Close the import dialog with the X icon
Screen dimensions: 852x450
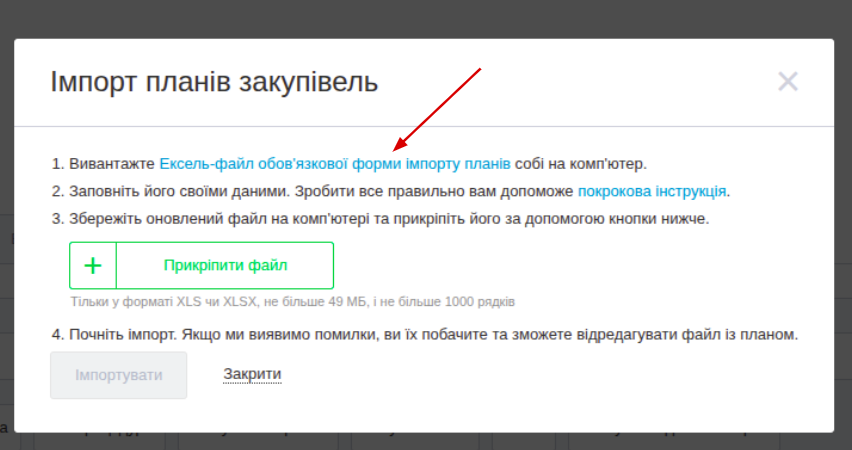(788, 82)
